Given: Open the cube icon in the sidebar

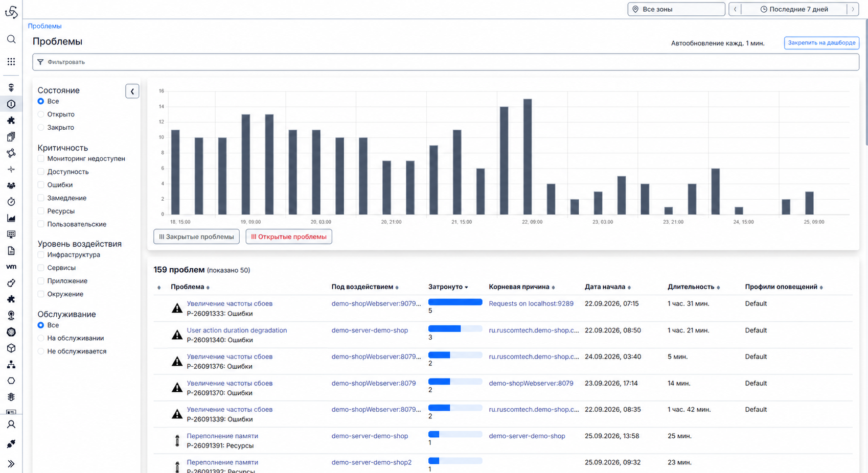Looking at the screenshot, I should point(11,348).
